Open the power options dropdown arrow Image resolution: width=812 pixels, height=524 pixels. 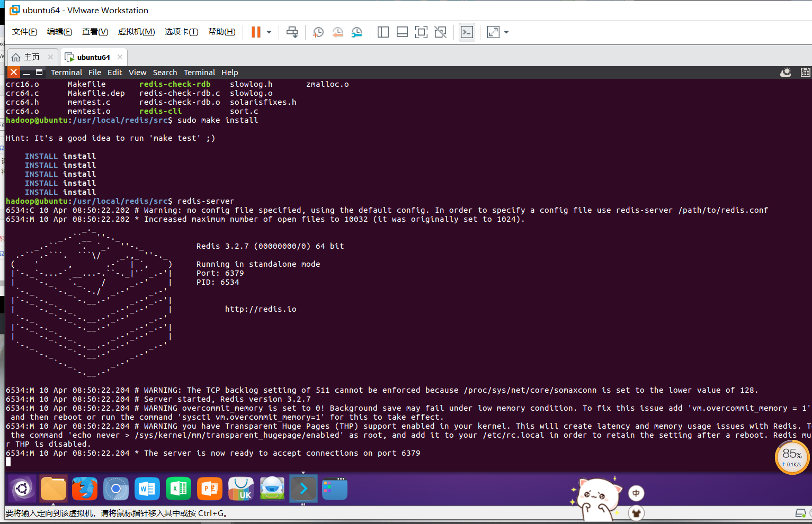coord(269,32)
